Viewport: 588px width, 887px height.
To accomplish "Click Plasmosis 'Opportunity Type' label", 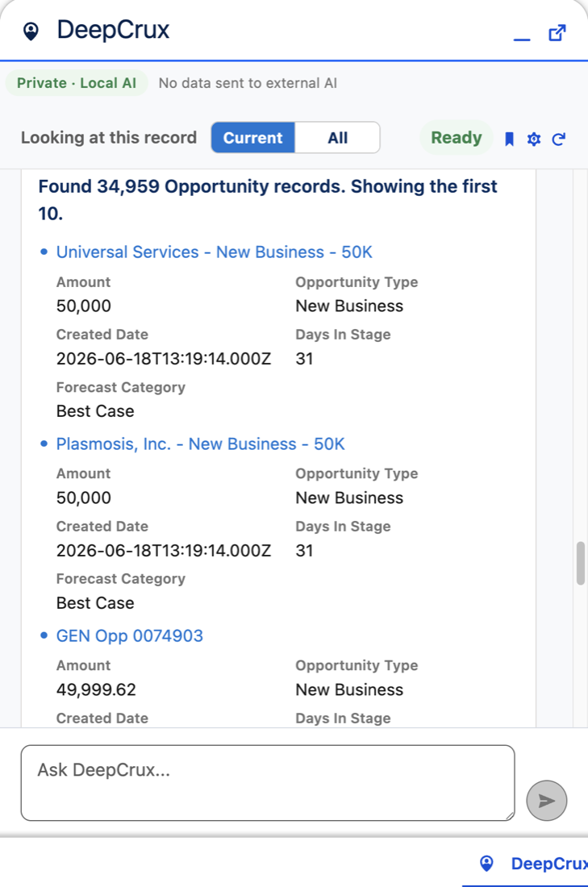I will [357, 473].
